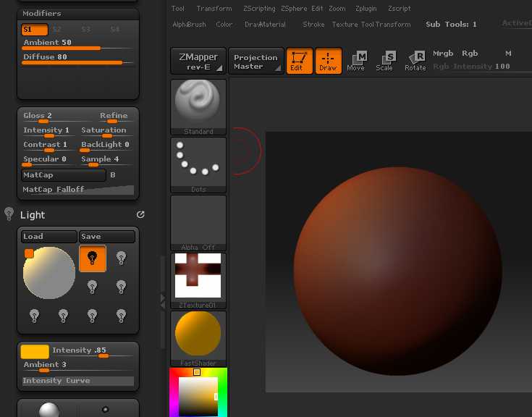The width and height of the screenshot is (532, 417).
Task: Select the Rotate tool
Action: (415, 61)
